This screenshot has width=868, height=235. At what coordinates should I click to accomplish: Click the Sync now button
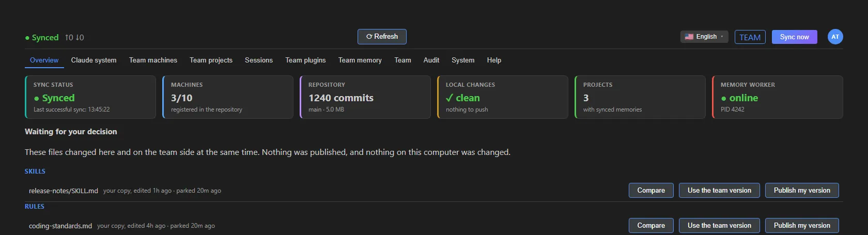click(x=795, y=37)
